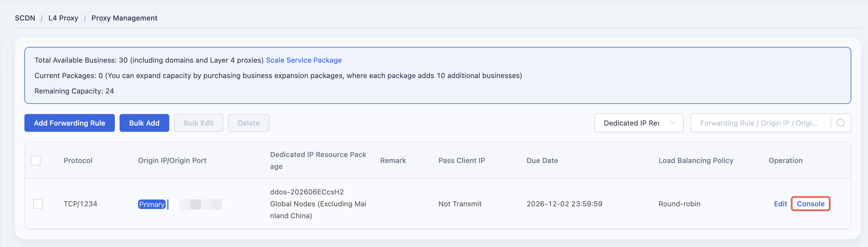Check the TCP/1234 row checkbox
Image resolution: width=868 pixels, height=247 pixels.
point(38,204)
